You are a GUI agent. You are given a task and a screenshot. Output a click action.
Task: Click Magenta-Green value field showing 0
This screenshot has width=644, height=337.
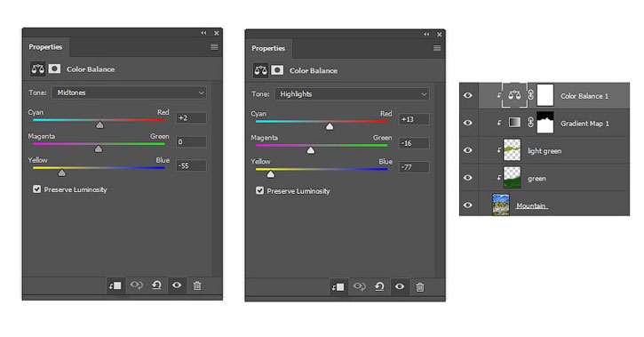[x=191, y=141]
